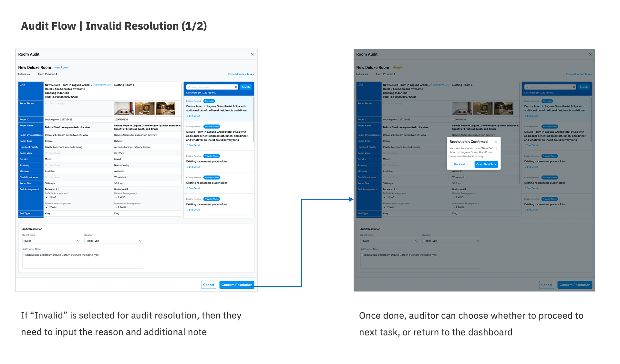The width and height of the screenshot is (620, 364).
Task: Click the magnifier icon in the undimmed search box
Action: click(189, 87)
